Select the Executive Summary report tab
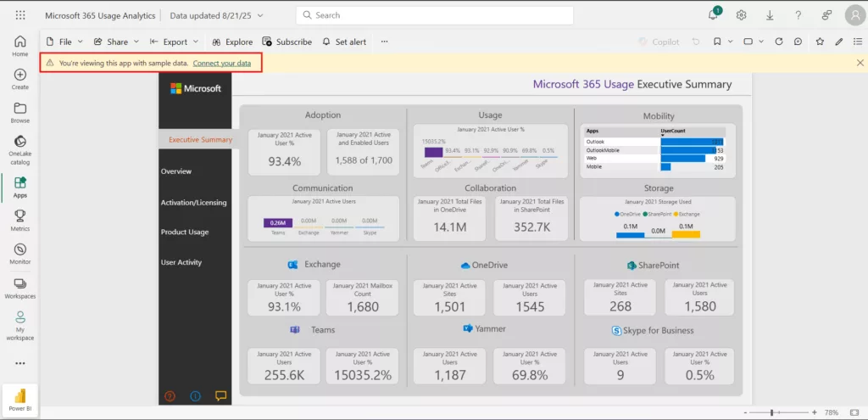This screenshot has width=868, height=420. (200, 140)
